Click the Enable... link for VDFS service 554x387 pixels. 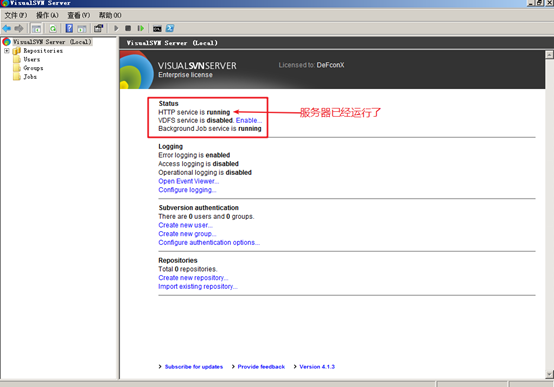249,120
